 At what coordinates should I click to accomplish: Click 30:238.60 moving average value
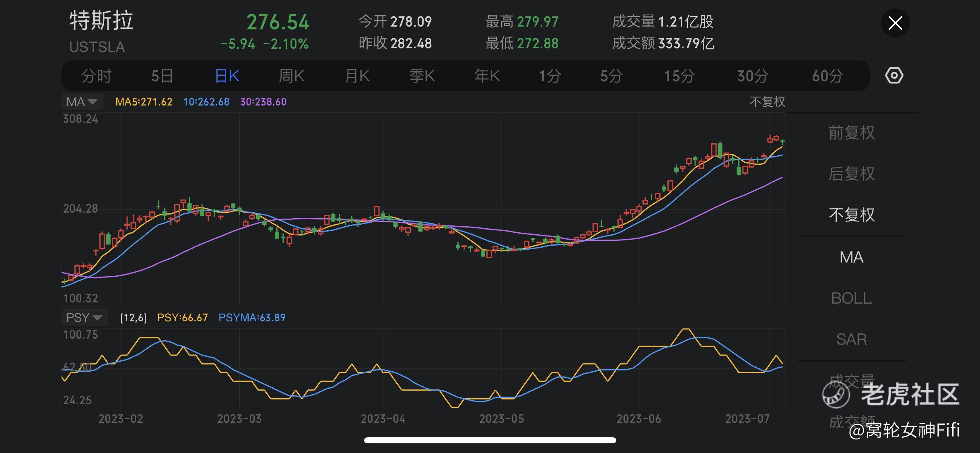(264, 101)
